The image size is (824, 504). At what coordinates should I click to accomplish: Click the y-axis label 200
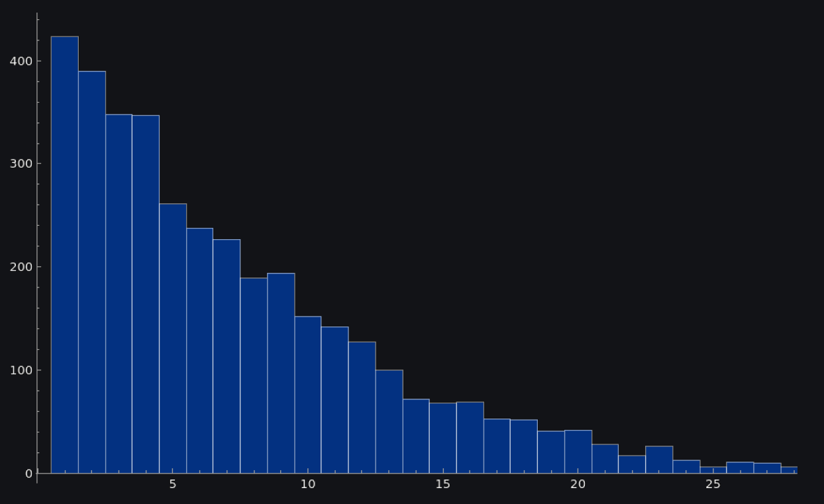(21, 267)
